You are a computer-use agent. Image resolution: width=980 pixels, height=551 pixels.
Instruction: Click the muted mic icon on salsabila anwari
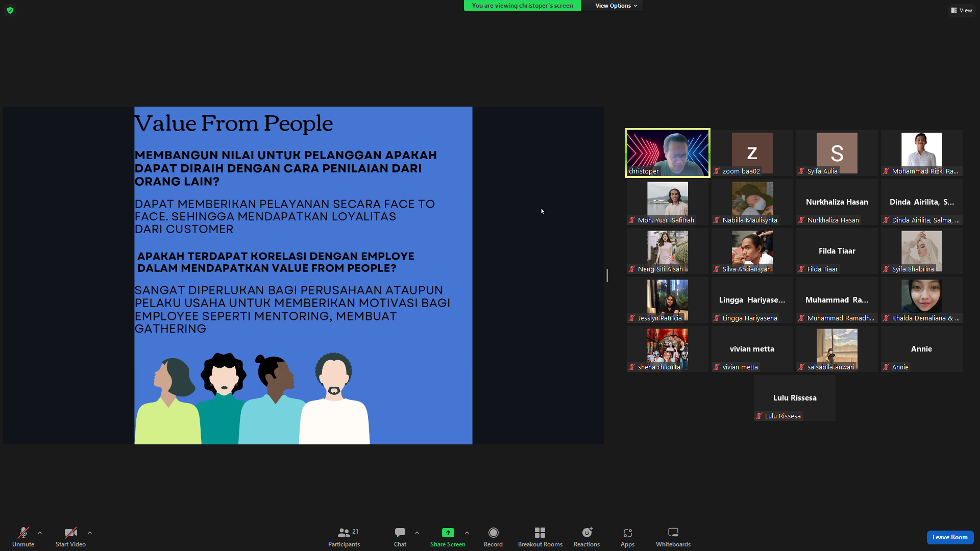coord(802,367)
